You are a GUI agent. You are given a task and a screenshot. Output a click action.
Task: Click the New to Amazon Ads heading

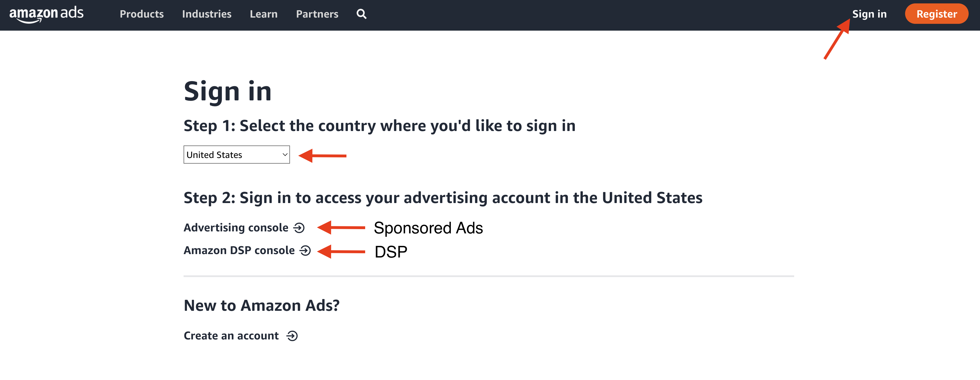261,305
